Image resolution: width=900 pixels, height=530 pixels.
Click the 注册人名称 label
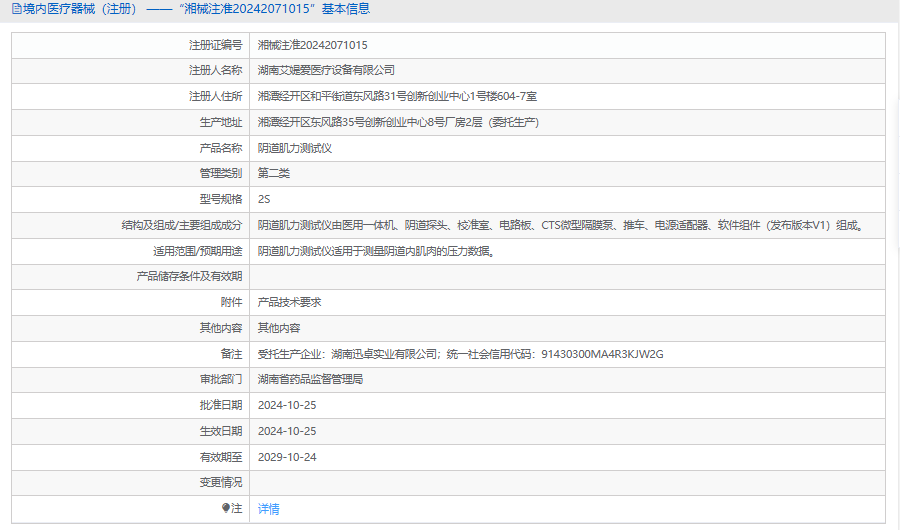(216, 71)
